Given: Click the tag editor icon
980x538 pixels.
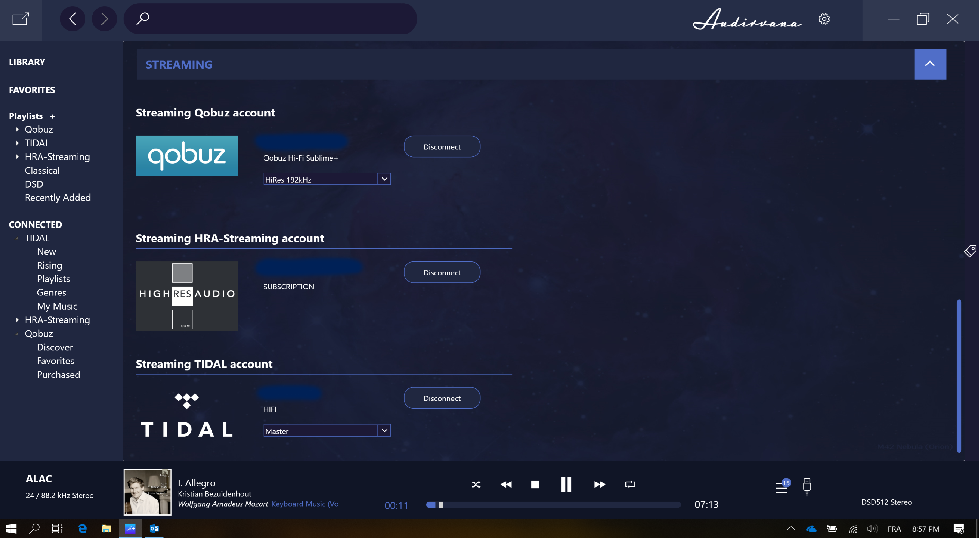Looking at the screenshot, I should [970, 251].
